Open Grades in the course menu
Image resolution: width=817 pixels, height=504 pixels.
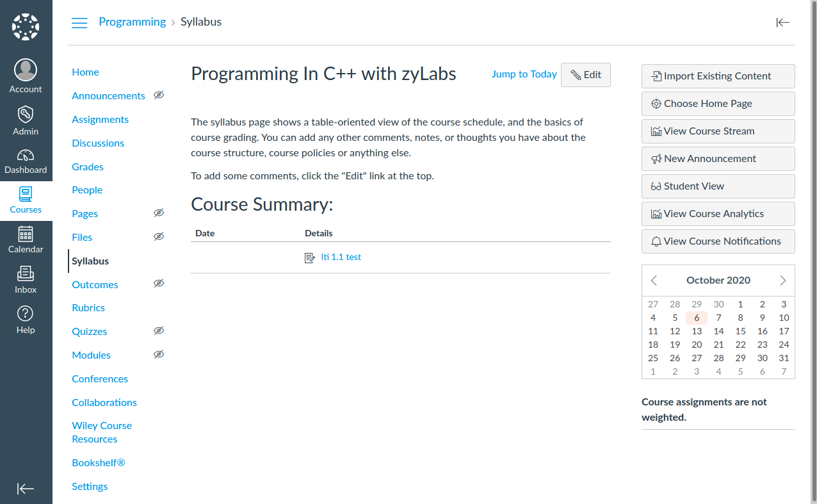[88, 167]
